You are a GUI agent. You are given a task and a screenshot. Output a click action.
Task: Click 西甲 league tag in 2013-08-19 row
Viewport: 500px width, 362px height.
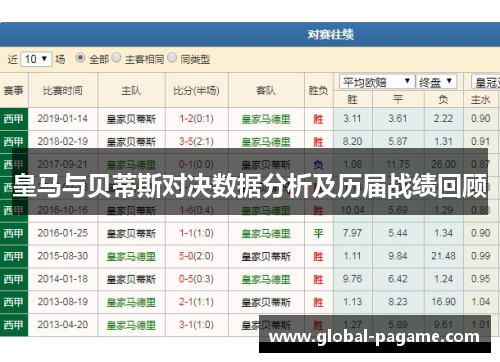[13, 302]
